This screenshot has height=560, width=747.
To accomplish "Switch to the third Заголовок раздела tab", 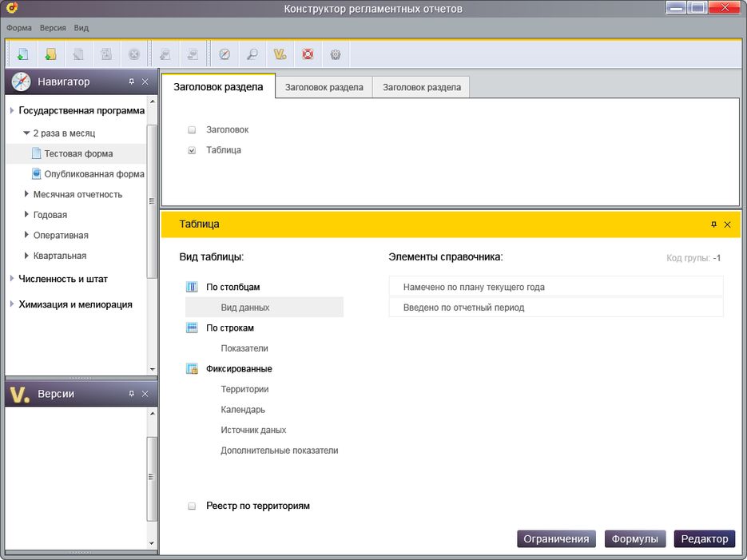I will [x=422, y=87].
